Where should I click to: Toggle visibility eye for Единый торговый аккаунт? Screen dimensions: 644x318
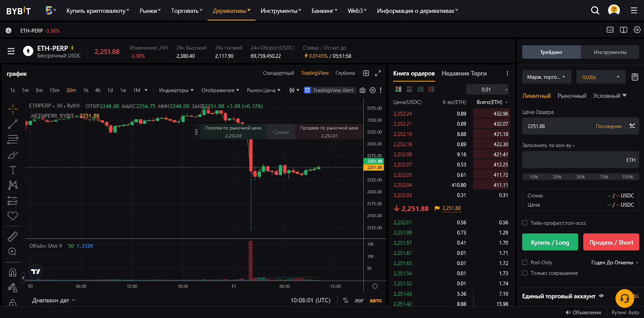pos(601,296)
